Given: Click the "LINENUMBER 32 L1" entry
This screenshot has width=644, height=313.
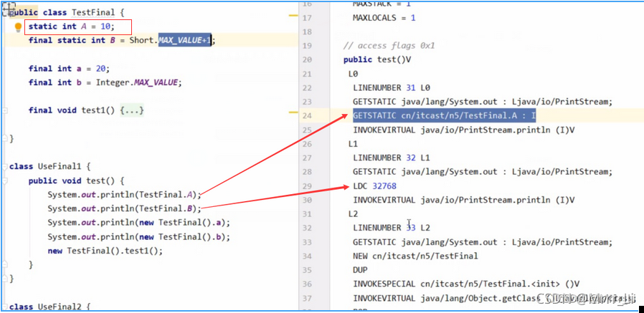Looking at the screenshot, I should 391,158.
